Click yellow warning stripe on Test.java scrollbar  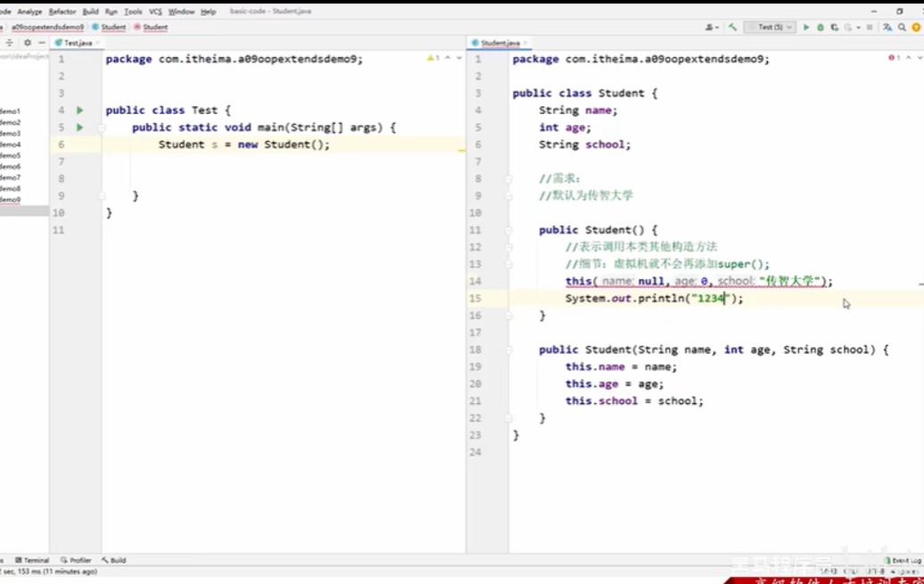461,151
